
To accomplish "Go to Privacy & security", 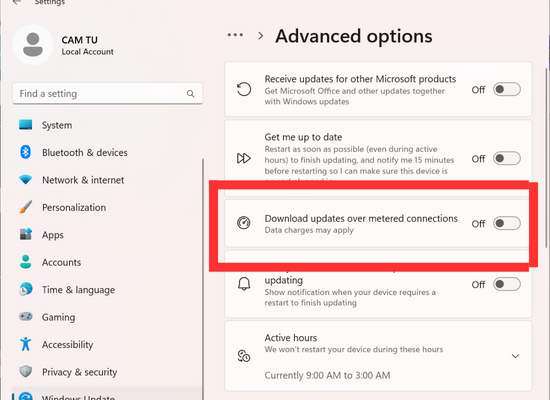I will coord(107,371).
